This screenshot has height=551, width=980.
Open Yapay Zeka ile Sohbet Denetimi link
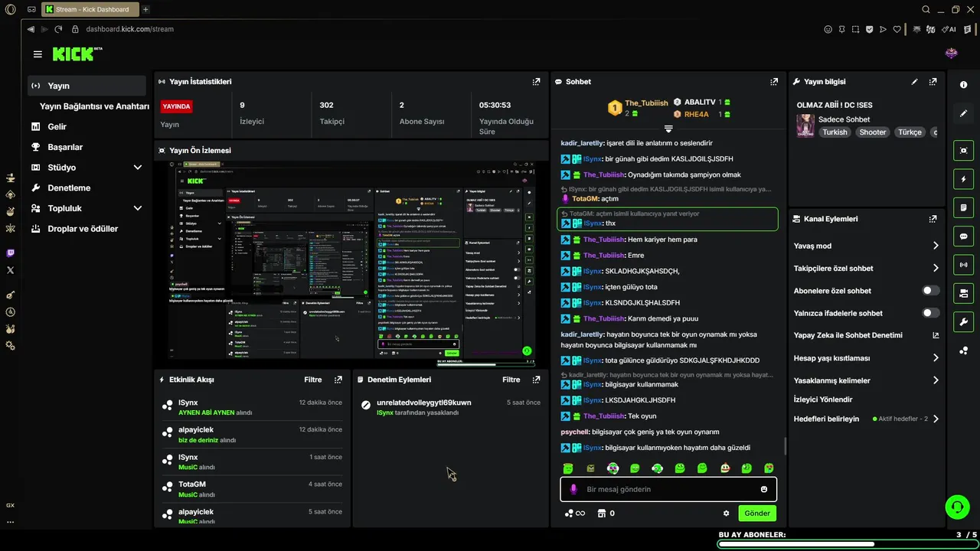pos(848,335)
